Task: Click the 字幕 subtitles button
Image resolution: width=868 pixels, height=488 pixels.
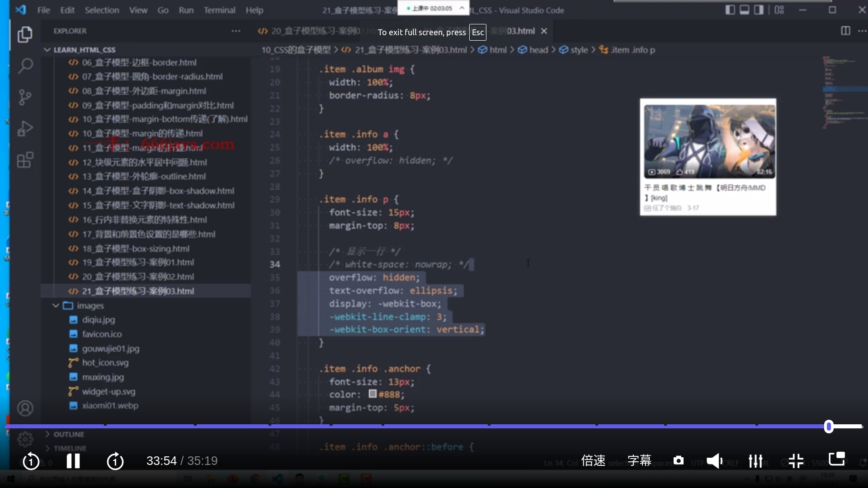Action: (639, 460)
